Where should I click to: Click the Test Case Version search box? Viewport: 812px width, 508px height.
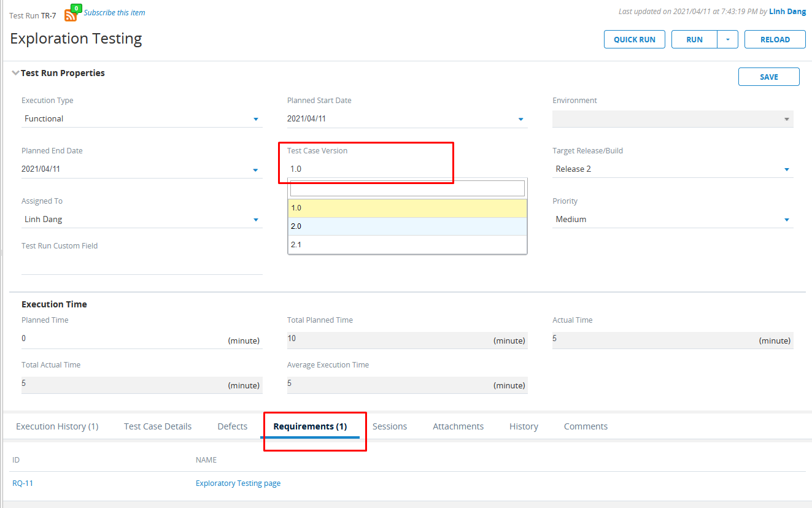[407, 188]
